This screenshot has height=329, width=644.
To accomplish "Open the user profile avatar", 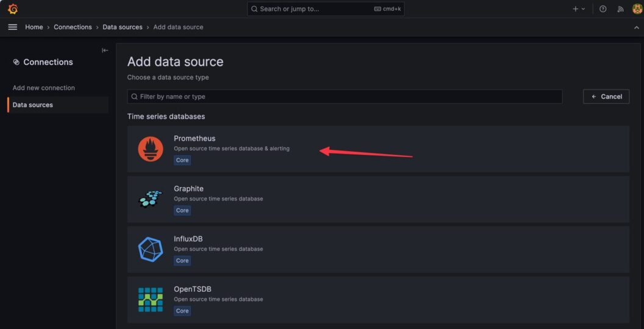I will tap(637, 9).
